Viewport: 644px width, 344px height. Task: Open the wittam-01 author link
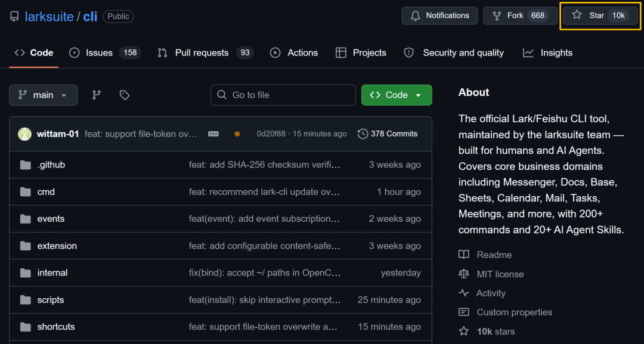(57, 134)
